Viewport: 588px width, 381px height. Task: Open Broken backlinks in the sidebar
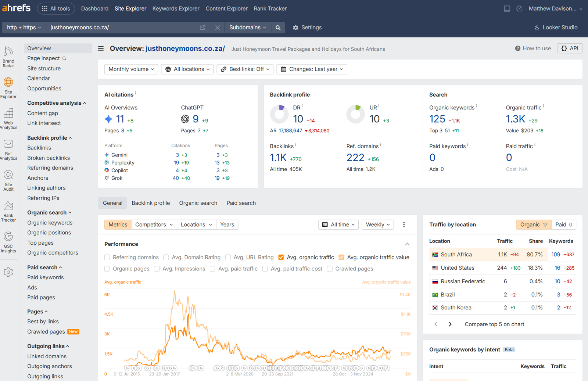coord(49,158)
